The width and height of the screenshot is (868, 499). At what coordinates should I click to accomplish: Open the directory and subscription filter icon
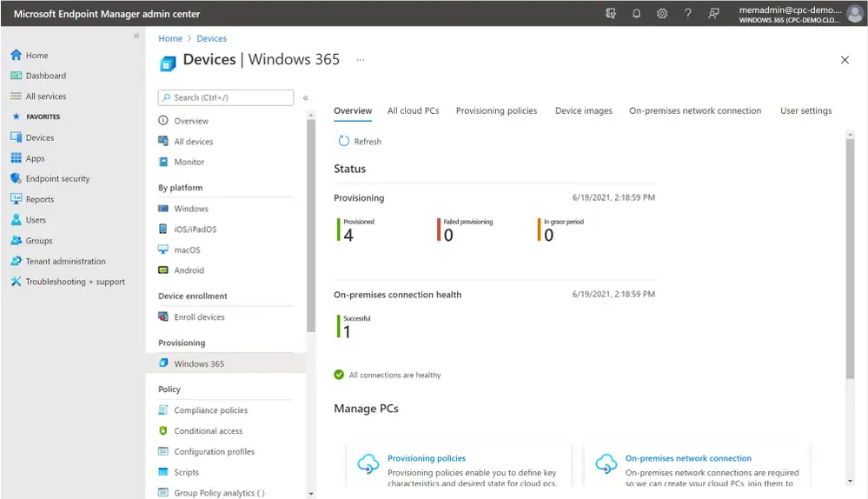611,13
